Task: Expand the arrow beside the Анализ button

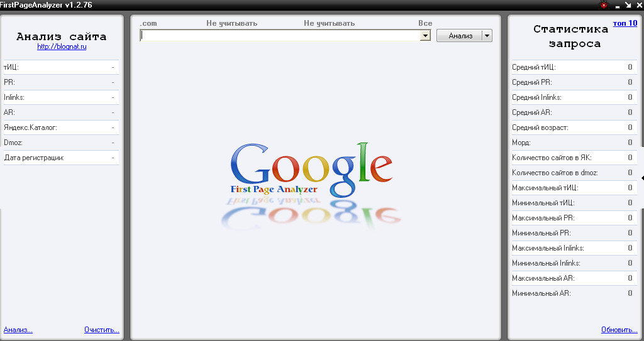Action: click(487, 36)
